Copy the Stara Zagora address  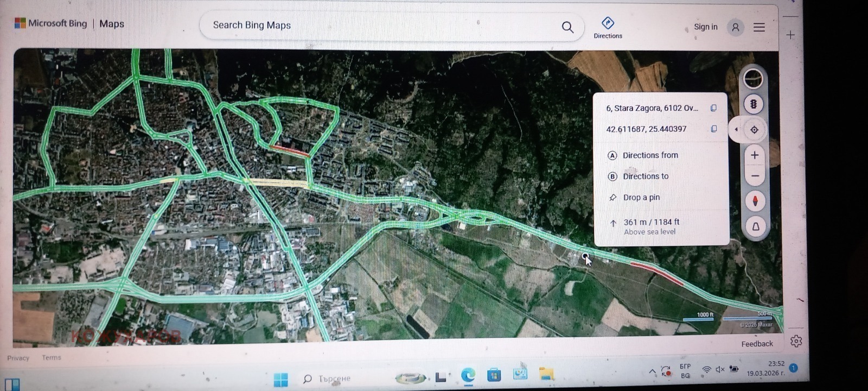pos(713,108)
